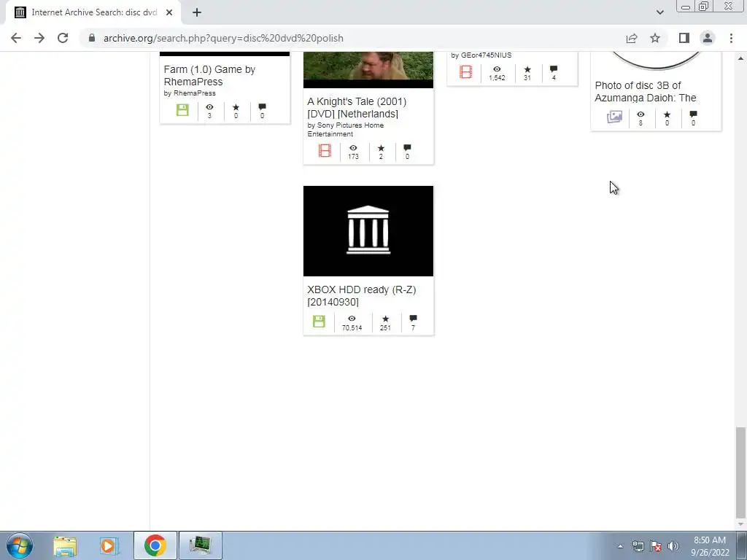Click the favorites star on Azumanga card
The image size is (747, 560).
coord(667,114)
